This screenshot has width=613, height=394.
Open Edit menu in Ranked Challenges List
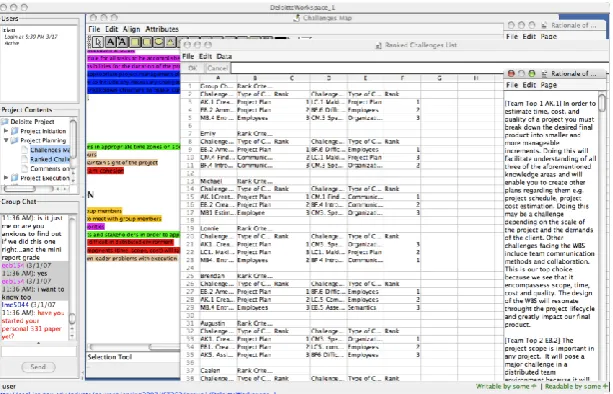[x=205, y=56]
